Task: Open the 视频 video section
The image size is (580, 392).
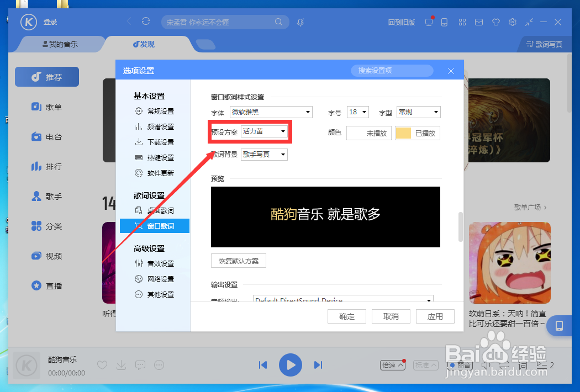Action: [x=47, y=256]
